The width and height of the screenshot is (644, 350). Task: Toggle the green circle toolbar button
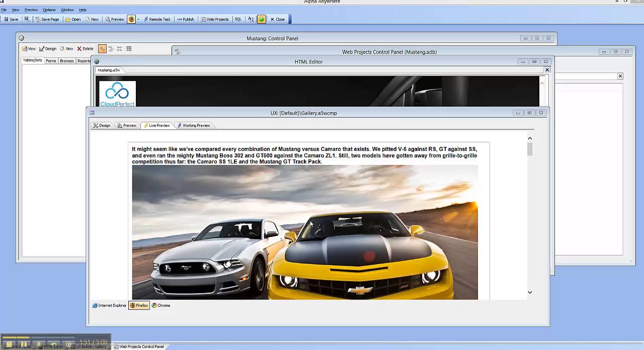pos(262,19)
